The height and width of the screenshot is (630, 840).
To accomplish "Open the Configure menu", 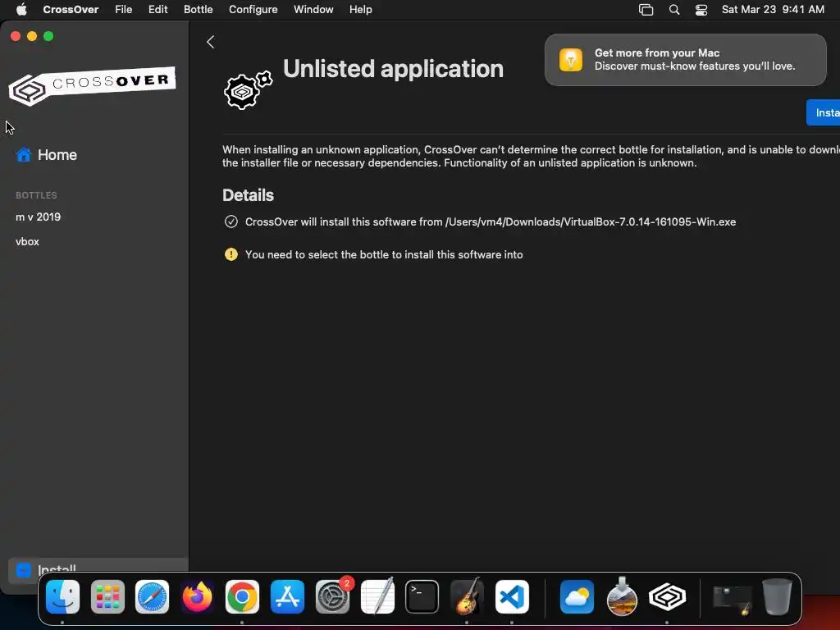I will [253, 10].
